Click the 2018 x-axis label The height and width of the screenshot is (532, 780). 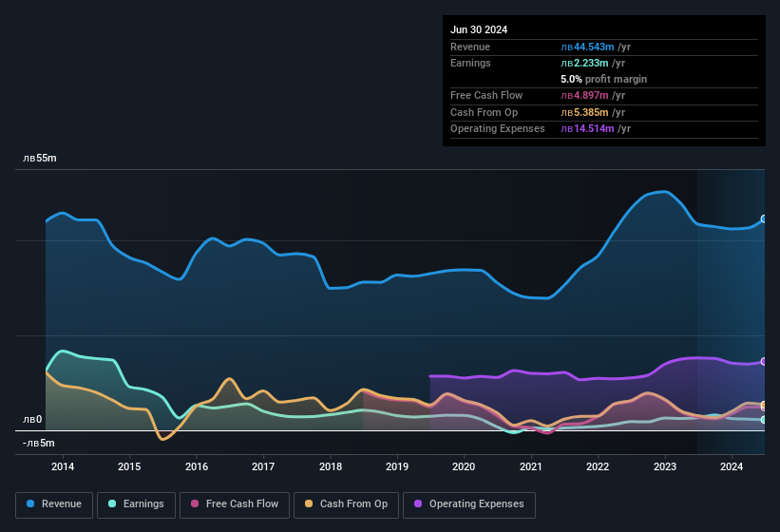(x=331, y=466)
